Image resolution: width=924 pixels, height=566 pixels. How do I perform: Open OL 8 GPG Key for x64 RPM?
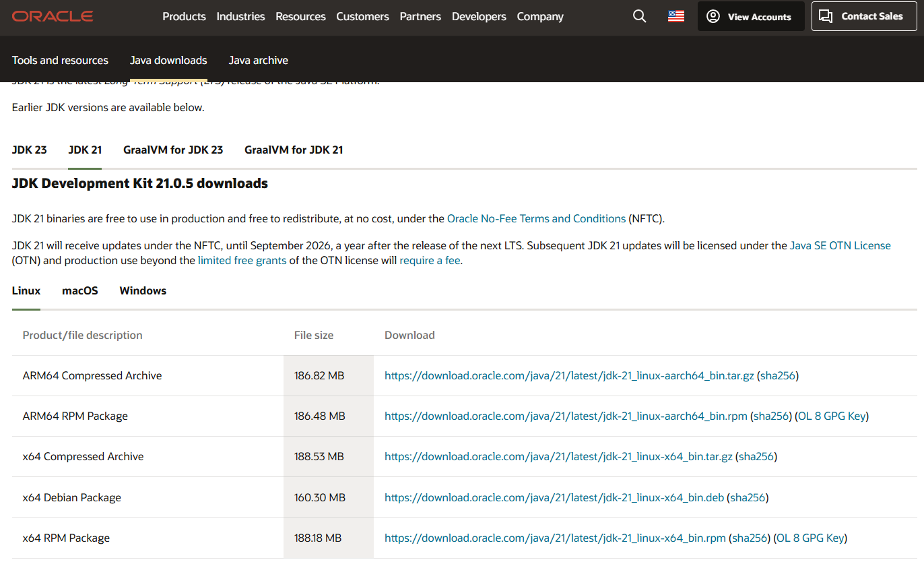pos(810,538)
